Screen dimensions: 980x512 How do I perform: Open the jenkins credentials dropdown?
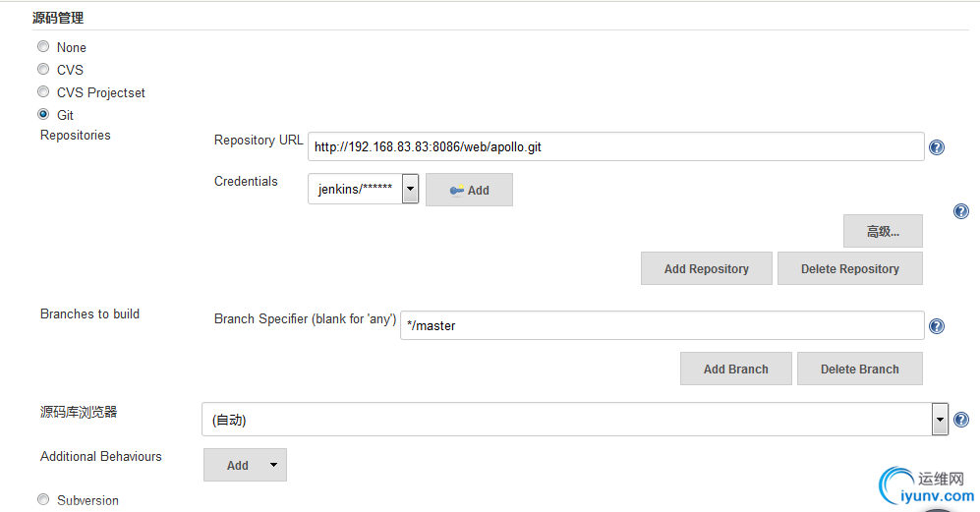point(363,189)
